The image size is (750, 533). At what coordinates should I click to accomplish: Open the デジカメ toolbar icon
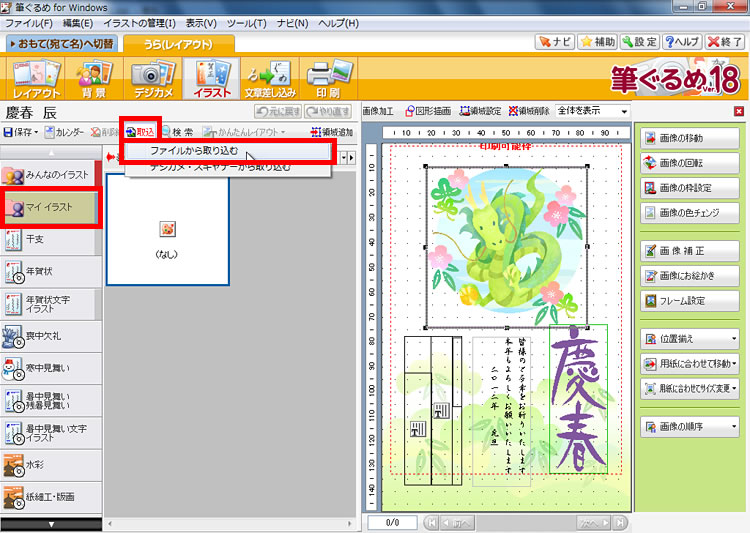(x=153, y=78)
